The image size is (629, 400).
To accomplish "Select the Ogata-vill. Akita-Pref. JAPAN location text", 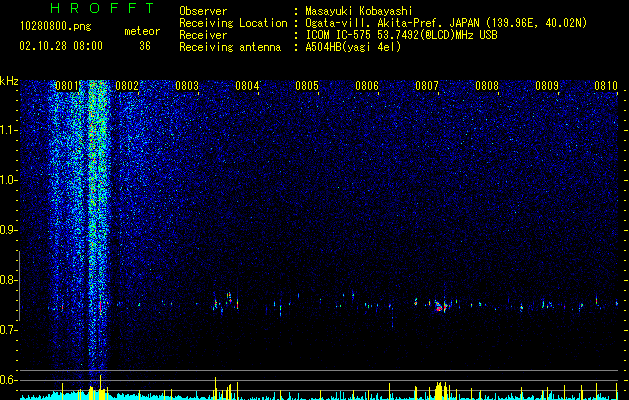I will click(444, 23).
